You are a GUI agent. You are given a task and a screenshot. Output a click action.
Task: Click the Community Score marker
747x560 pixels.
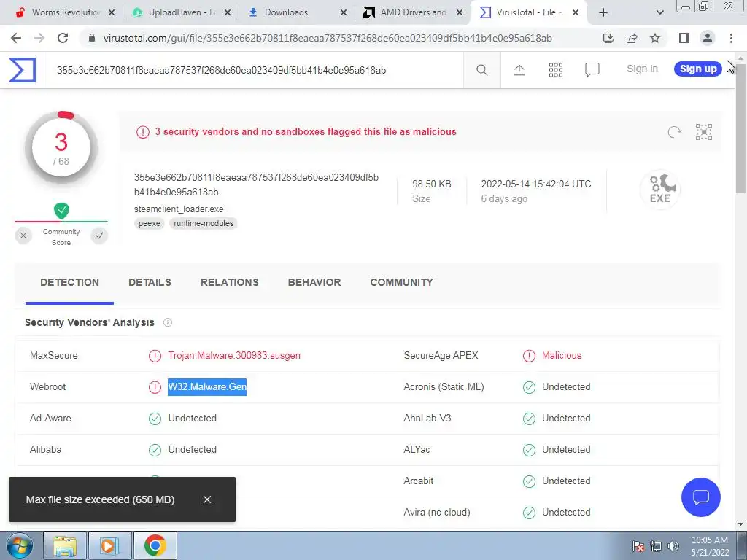61,211
